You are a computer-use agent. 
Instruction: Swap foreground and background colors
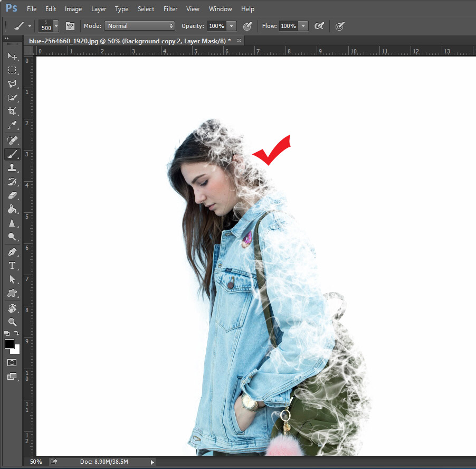(16, 333)
